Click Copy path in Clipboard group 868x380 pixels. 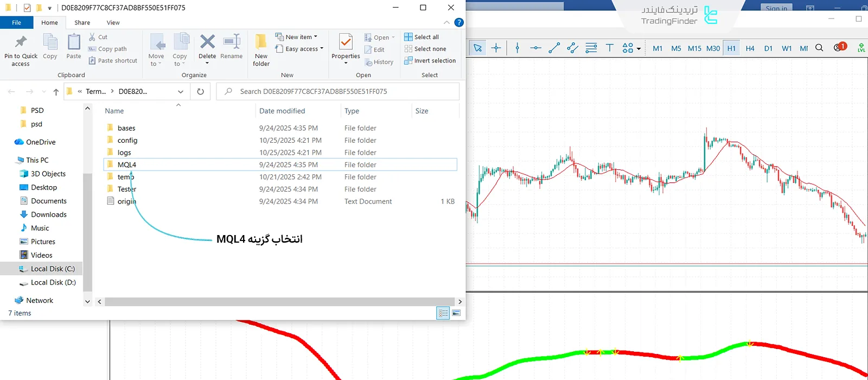tap(107, 49)
